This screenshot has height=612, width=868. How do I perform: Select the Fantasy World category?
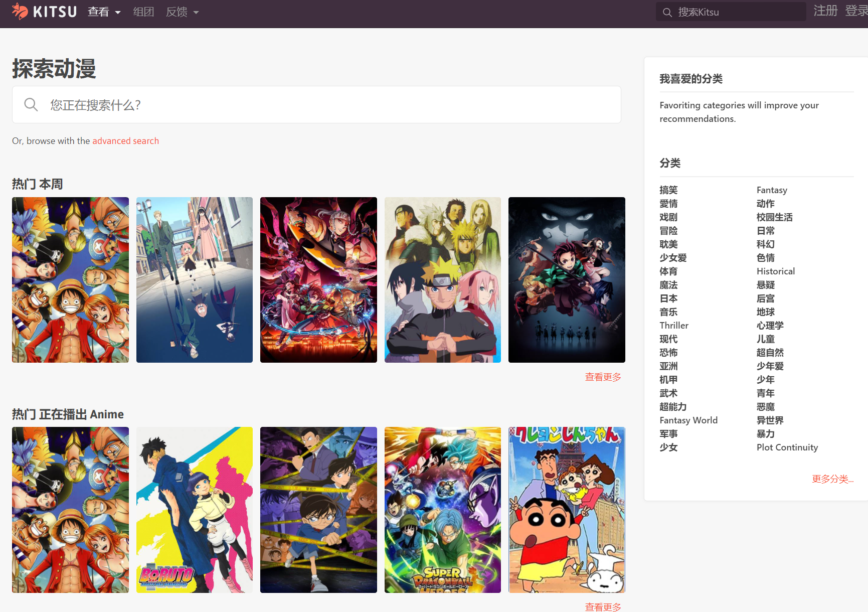coord(688,420)
